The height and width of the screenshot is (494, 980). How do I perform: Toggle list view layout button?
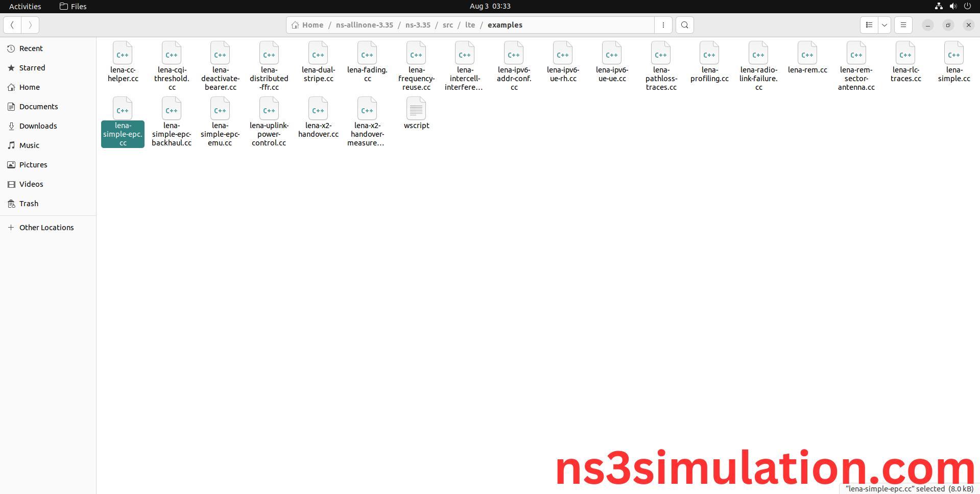coord(869,25)
